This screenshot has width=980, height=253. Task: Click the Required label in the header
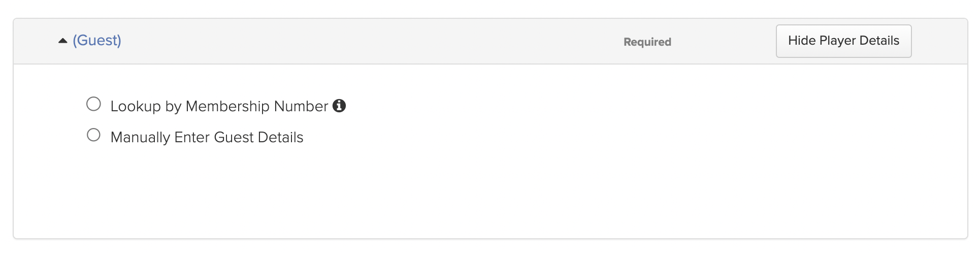coord(647,42)
